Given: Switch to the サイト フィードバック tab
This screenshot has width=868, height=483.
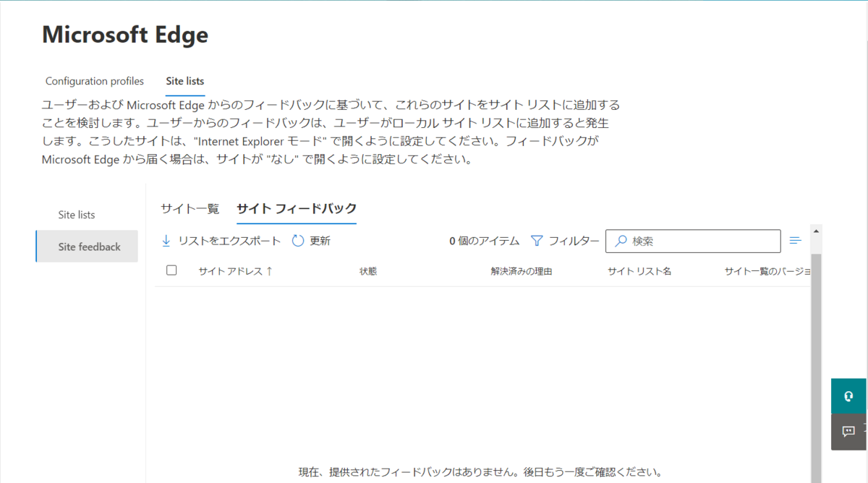Looking at the screenshot, I should [297, 208].
